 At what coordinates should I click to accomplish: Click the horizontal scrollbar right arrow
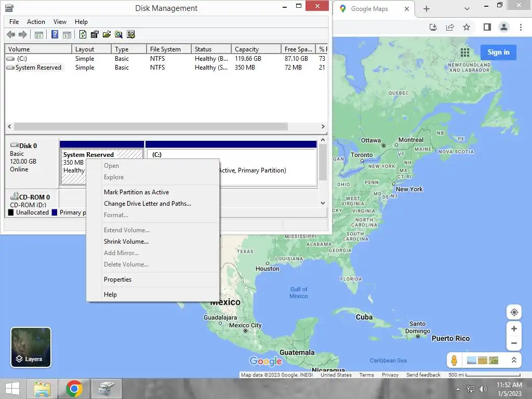[323, 127]
